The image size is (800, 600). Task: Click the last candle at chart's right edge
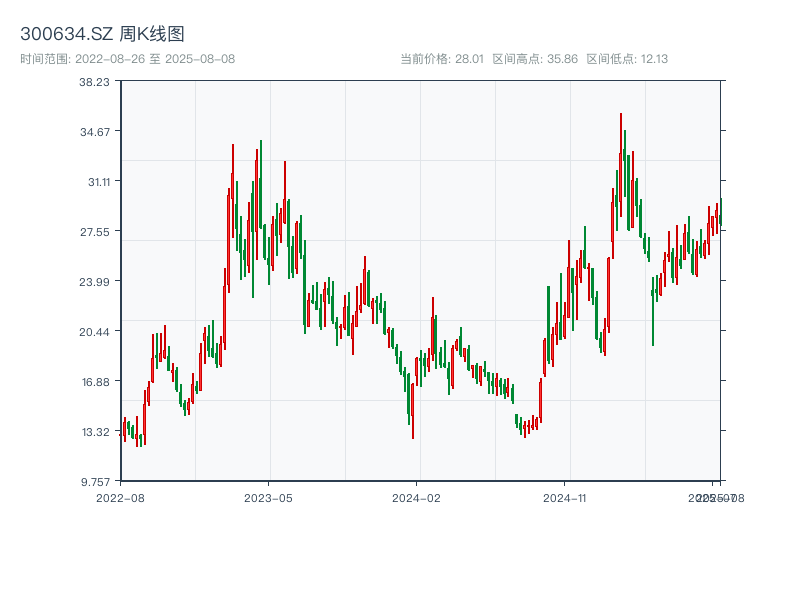719,218
